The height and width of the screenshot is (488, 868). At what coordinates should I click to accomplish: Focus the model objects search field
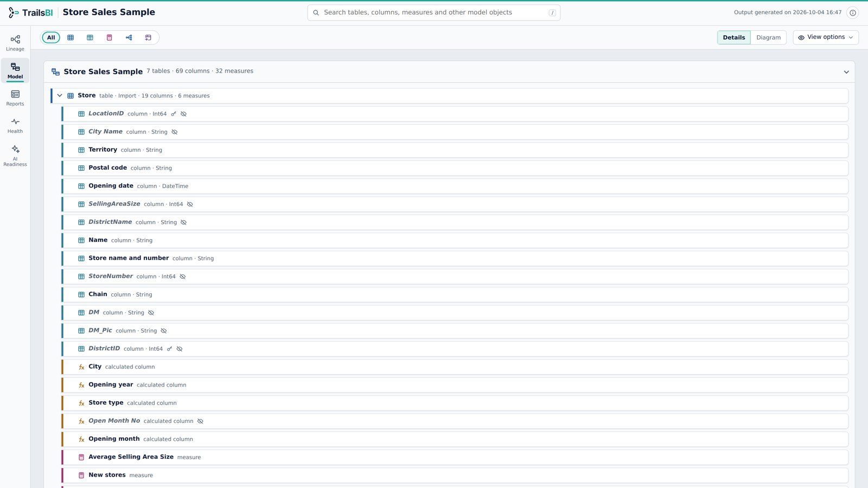(x=434, y=12)
